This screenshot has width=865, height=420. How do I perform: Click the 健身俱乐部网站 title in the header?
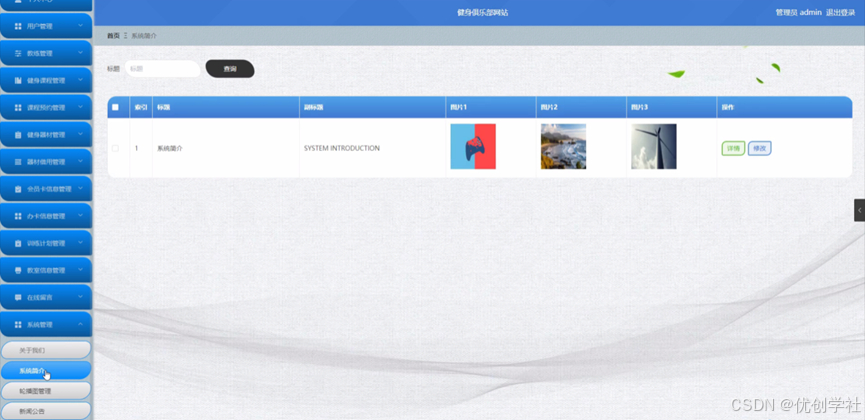pos(483,12)
